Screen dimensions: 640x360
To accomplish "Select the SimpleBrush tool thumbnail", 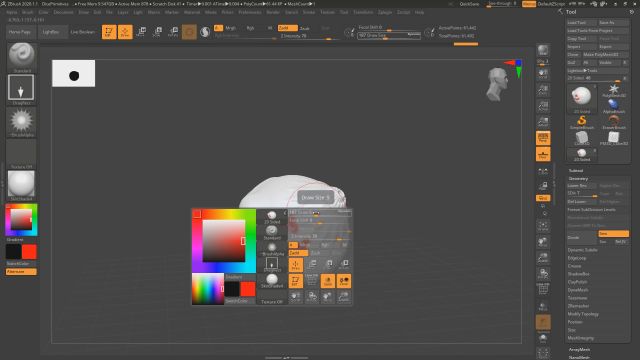I will [582, 122].
